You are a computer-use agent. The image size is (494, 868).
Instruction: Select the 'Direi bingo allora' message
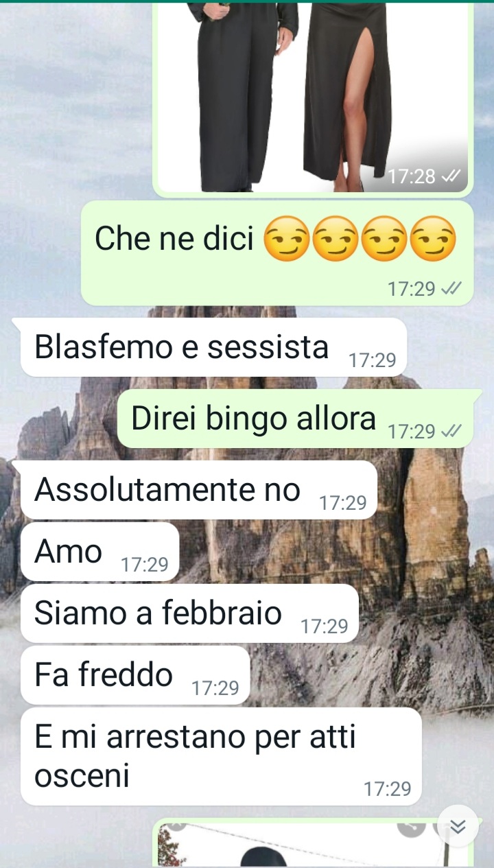click(x=296, y=419)
